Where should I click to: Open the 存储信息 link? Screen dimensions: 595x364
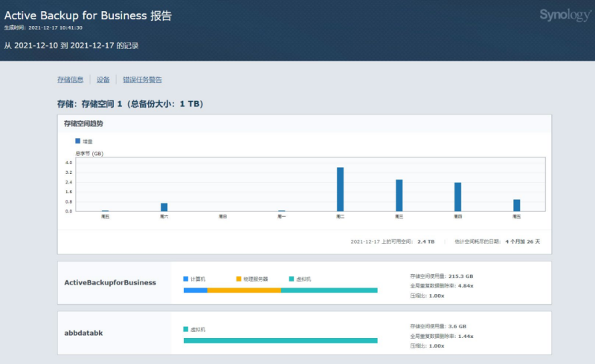[x=70, y=79]
